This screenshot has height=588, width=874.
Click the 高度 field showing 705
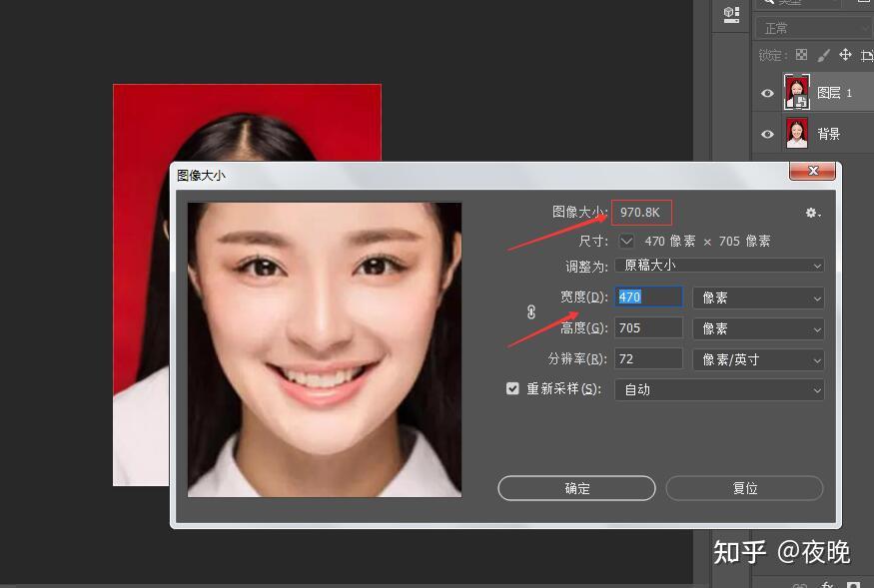(x=649, y=328)
